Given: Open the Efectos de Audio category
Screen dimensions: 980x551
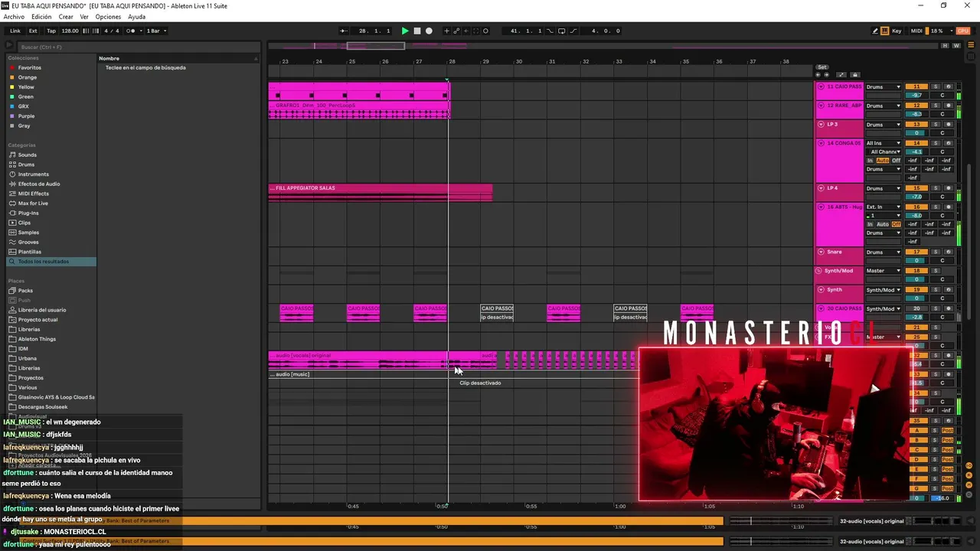Looking at the screenshot, I should coord(39,184).
